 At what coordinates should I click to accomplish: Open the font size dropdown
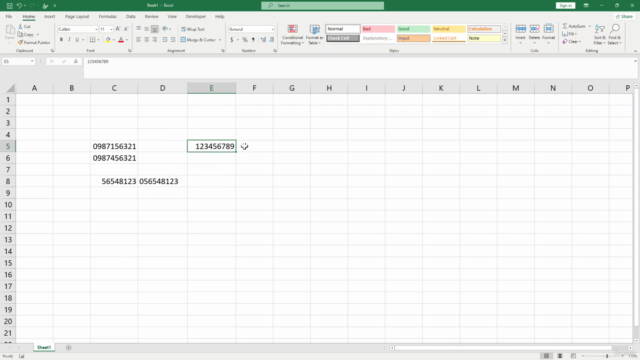click(111, 29)
